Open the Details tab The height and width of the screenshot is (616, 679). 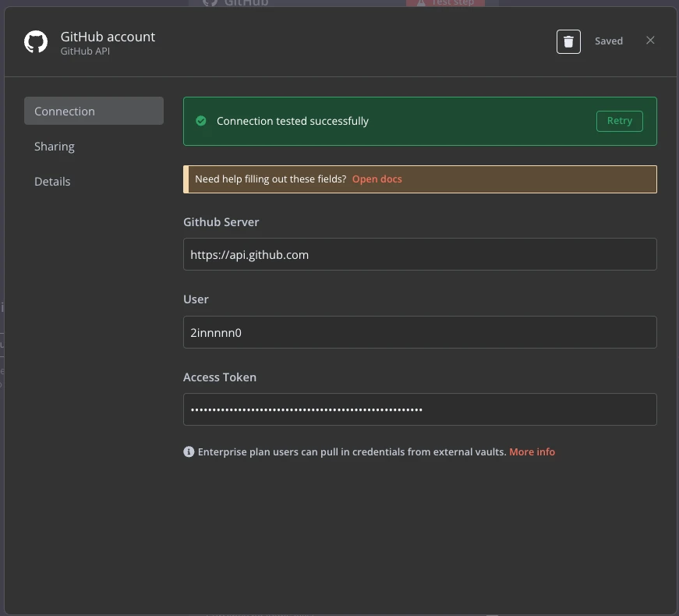pyautogui.click(x=52, y=182)
